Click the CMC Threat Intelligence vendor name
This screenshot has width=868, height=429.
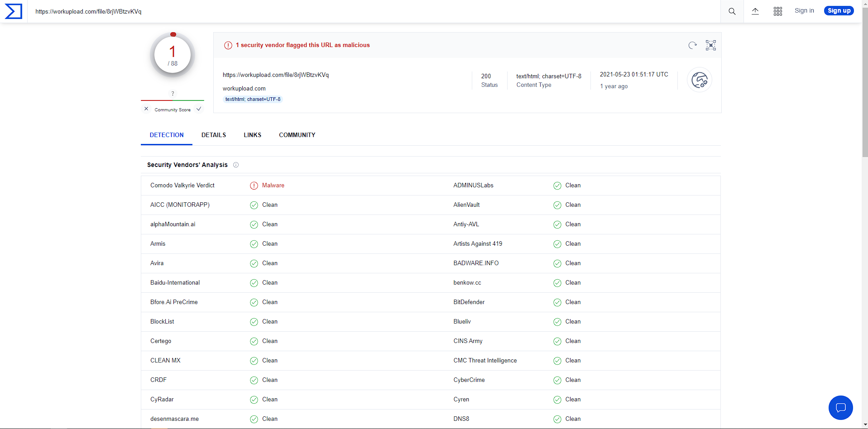tap(485, 361)
